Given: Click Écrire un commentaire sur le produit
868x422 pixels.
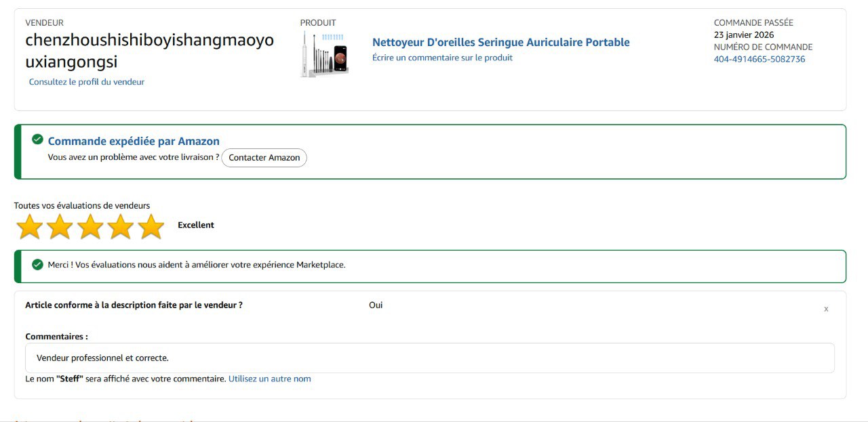Looking at the screenshot, I should tap(442, 58).
